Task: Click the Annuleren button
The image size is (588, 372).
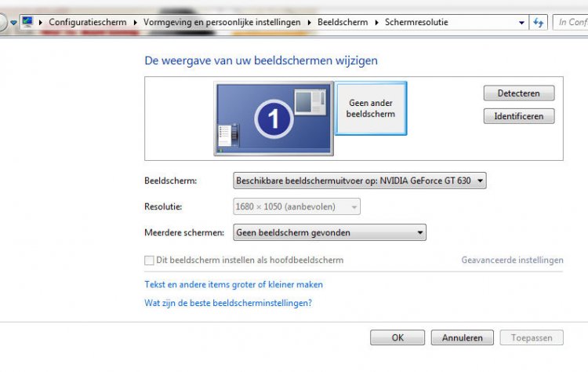Action: (x=463, y=337)
